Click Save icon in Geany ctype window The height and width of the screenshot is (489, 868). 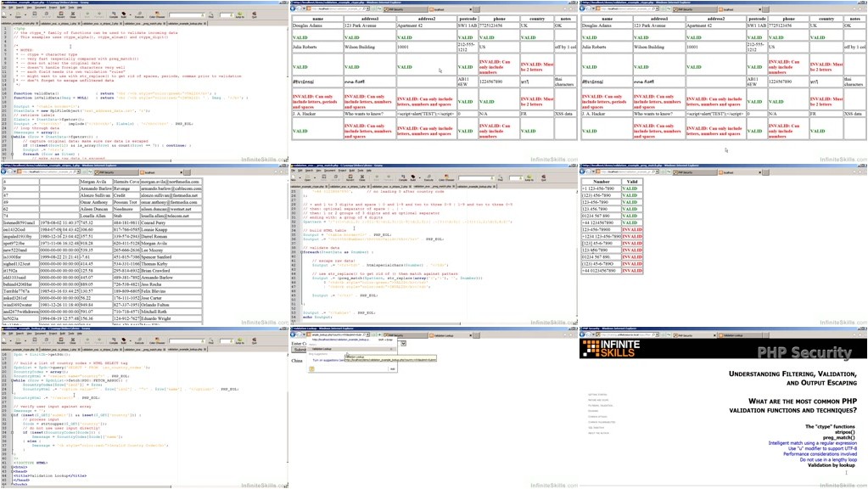point(34,14)
